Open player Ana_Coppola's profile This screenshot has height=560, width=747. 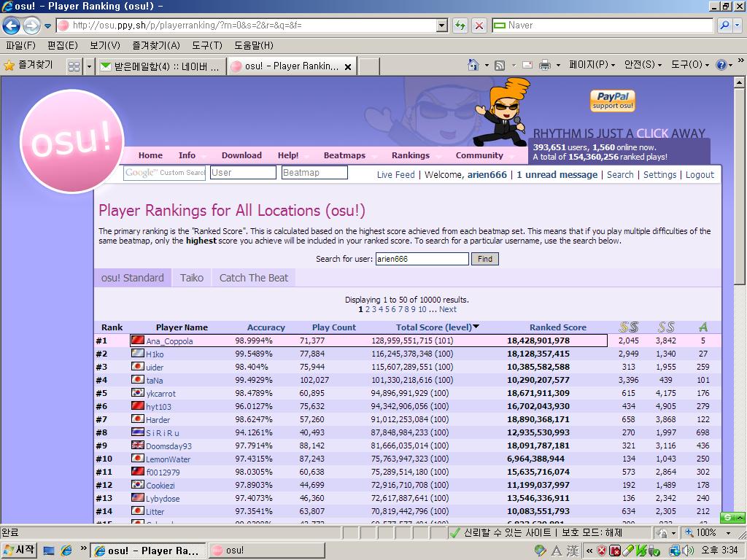(x=169, y=341)
